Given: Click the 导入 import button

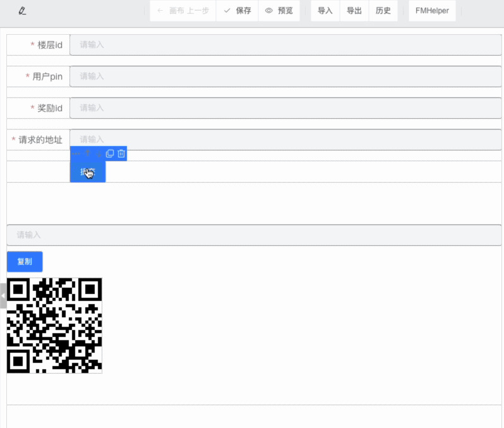Looking at the screenshot, I should (x=325, y=11).
